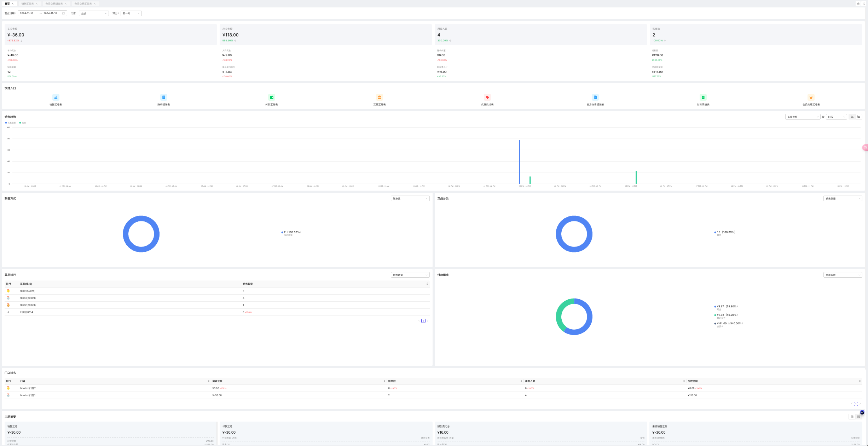Screen dimensions: 868x446
Task: Open the 对比 comparison dropdown
Action: click(x=131, y=13)
